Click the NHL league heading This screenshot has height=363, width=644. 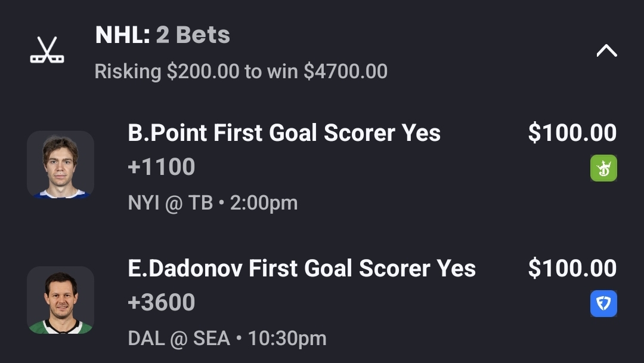tap(122, 35)
